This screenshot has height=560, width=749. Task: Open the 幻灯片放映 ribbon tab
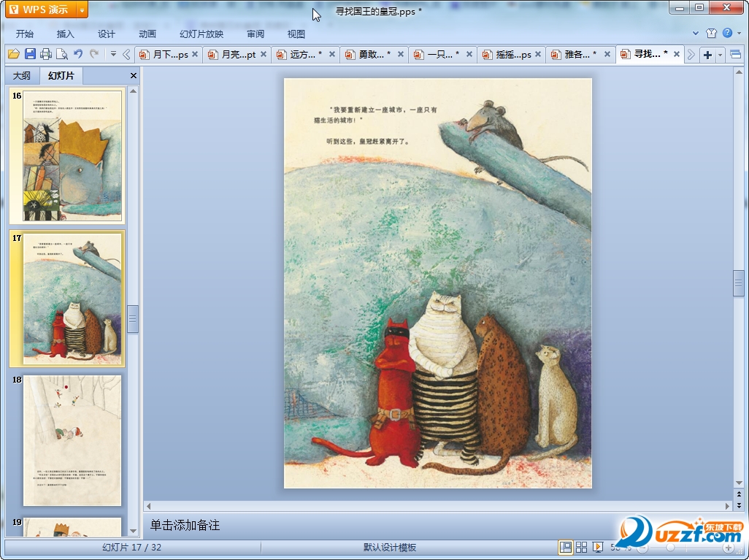click(201, 34)
